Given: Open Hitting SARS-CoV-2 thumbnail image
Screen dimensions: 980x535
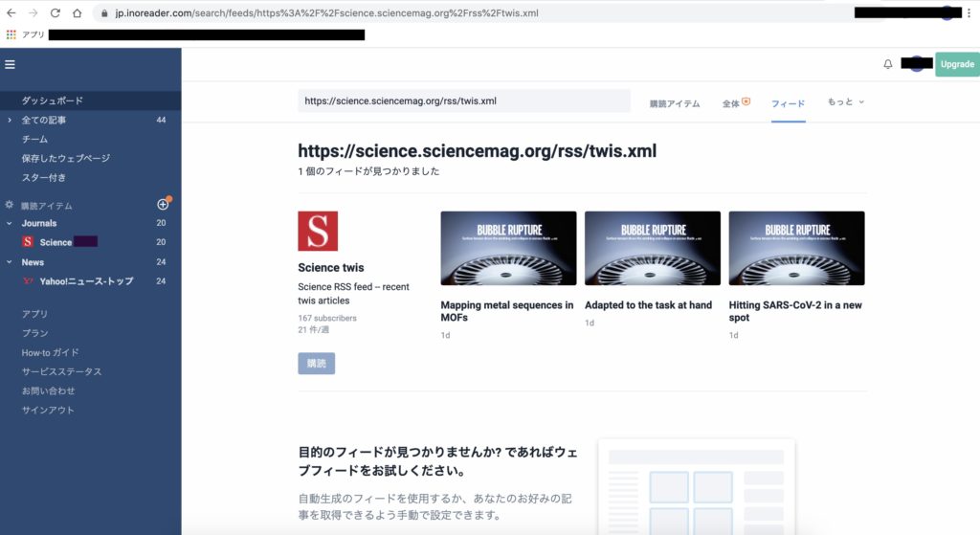Looking at the screenshot, I should tap(796, 248).
